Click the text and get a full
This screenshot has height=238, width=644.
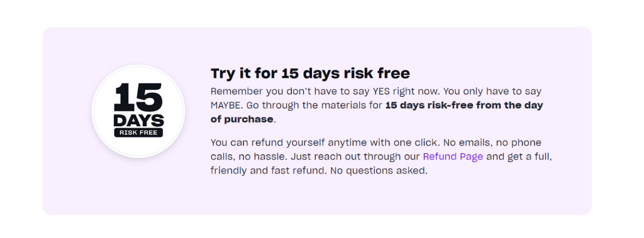[516, 157]
